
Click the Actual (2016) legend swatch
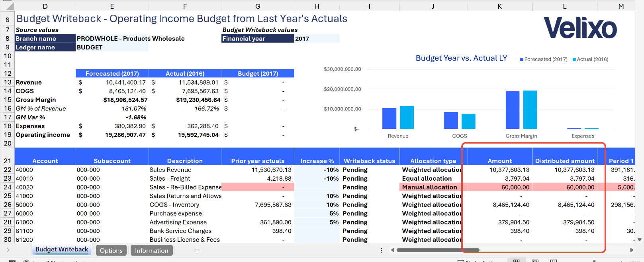pos(574,59)
